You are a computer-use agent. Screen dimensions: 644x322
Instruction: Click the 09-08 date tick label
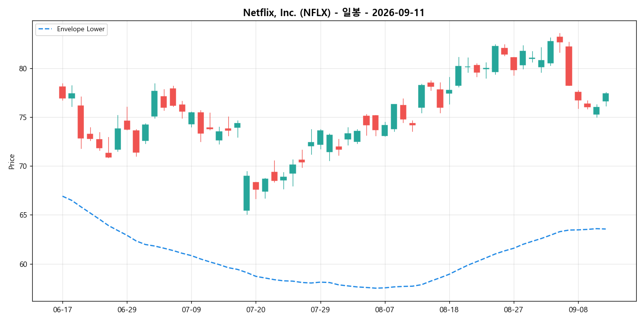tap(578, 309)
